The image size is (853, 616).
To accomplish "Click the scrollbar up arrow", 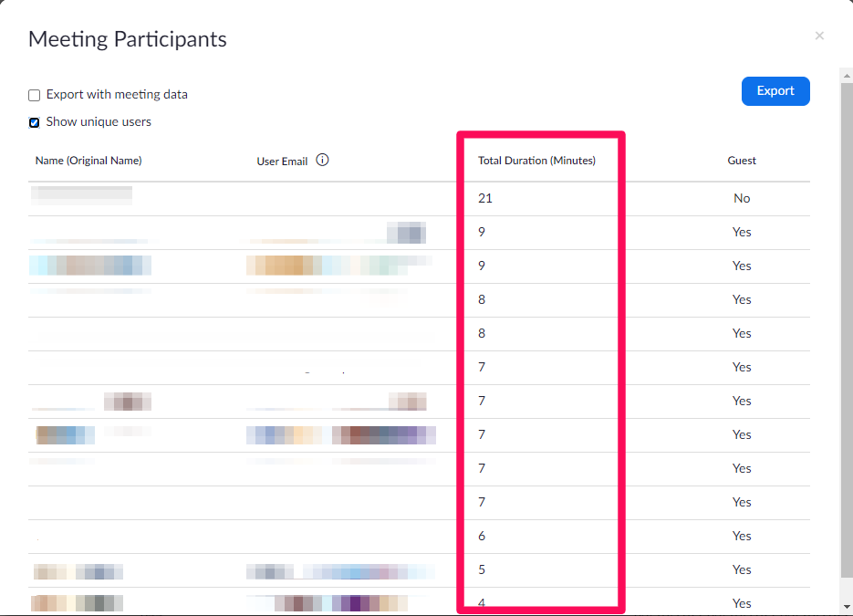I will click(x=846, y=73).
